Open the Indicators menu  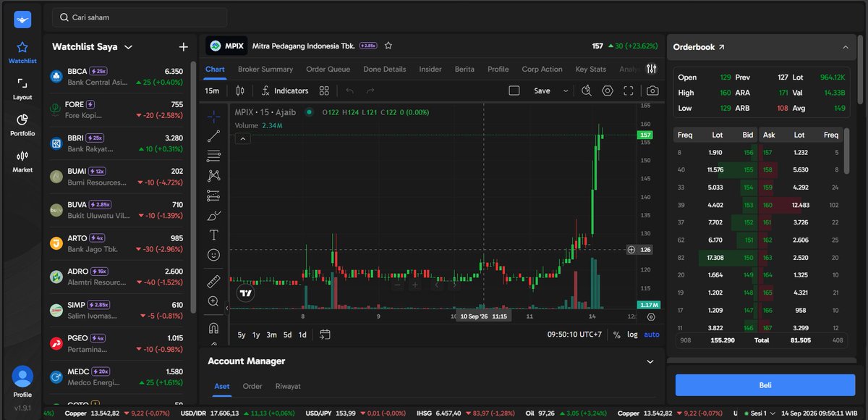tap(284, 91)
